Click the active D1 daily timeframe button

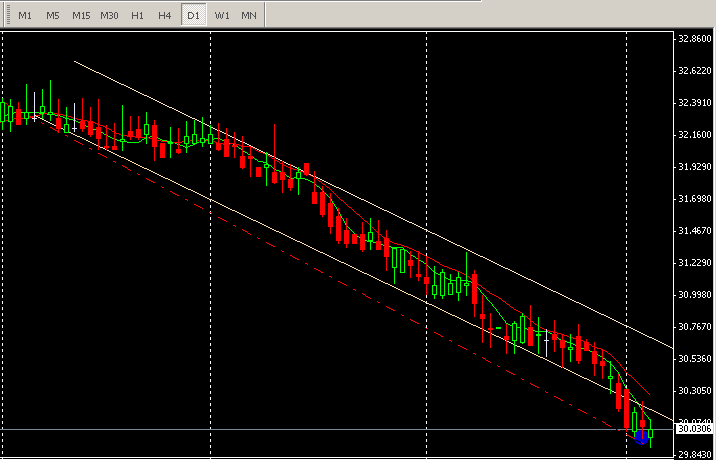coord(194,16)
